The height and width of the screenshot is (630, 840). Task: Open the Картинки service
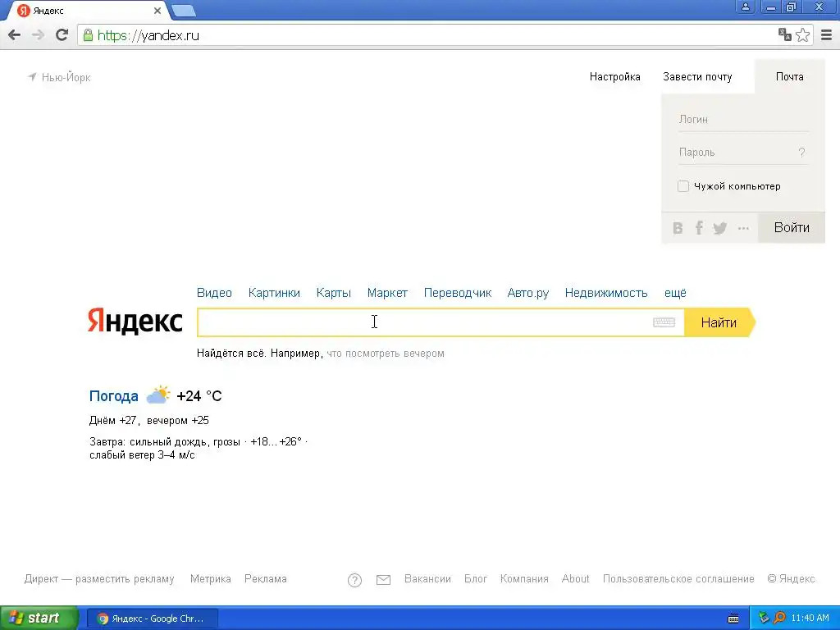coord(274,293)
